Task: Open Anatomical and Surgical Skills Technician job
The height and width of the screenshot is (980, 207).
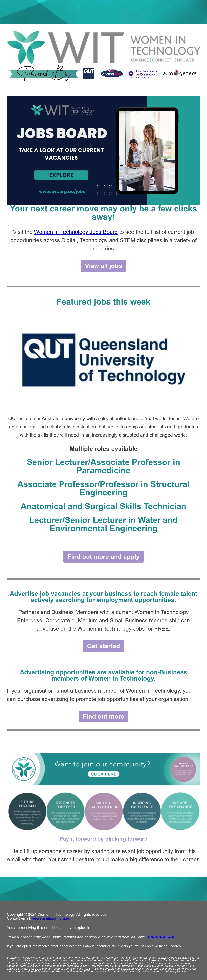Action: pos(103,506)
